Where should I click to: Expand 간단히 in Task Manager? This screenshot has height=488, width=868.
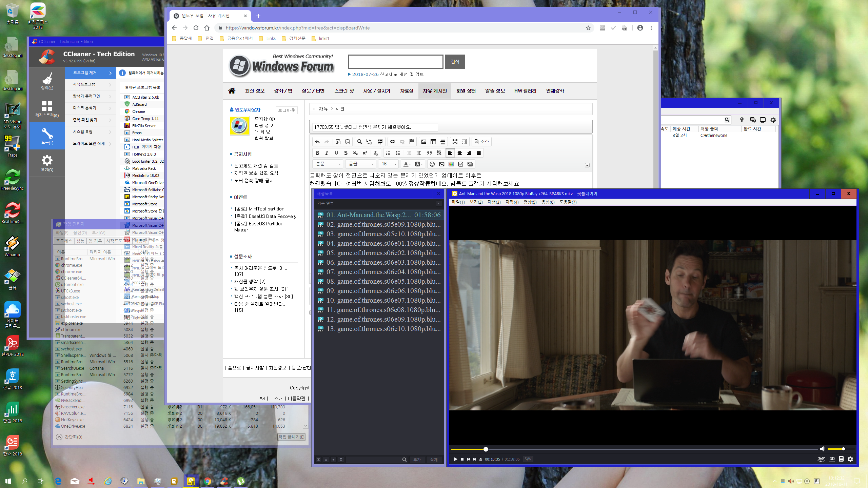70,437
